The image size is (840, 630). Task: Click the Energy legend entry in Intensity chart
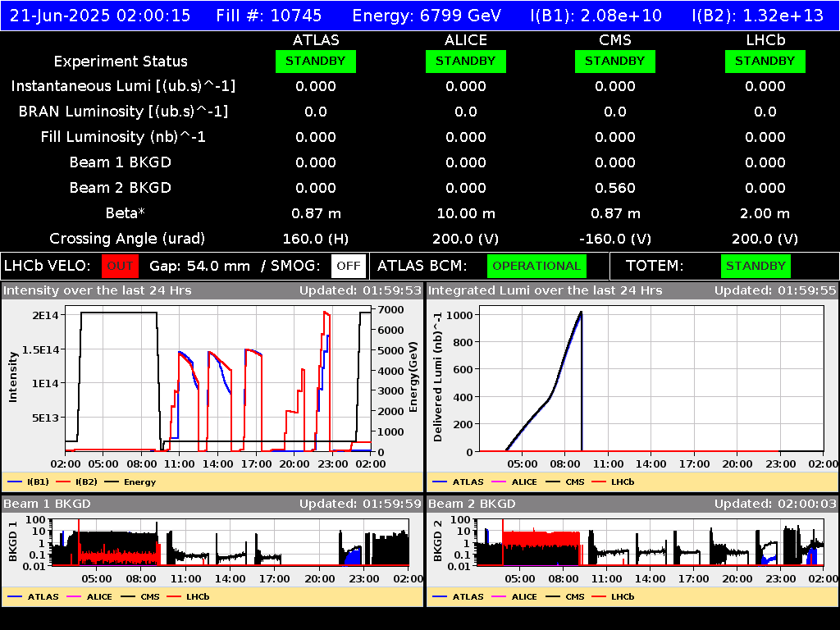click(x=130, y=482)
